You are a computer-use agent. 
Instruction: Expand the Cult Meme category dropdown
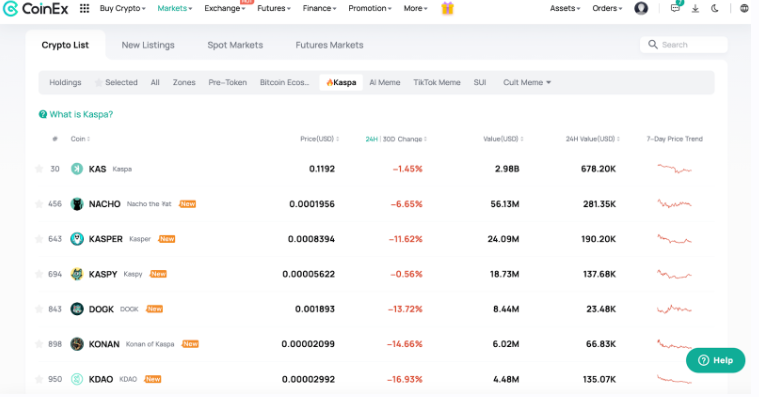tap(527, 82)
